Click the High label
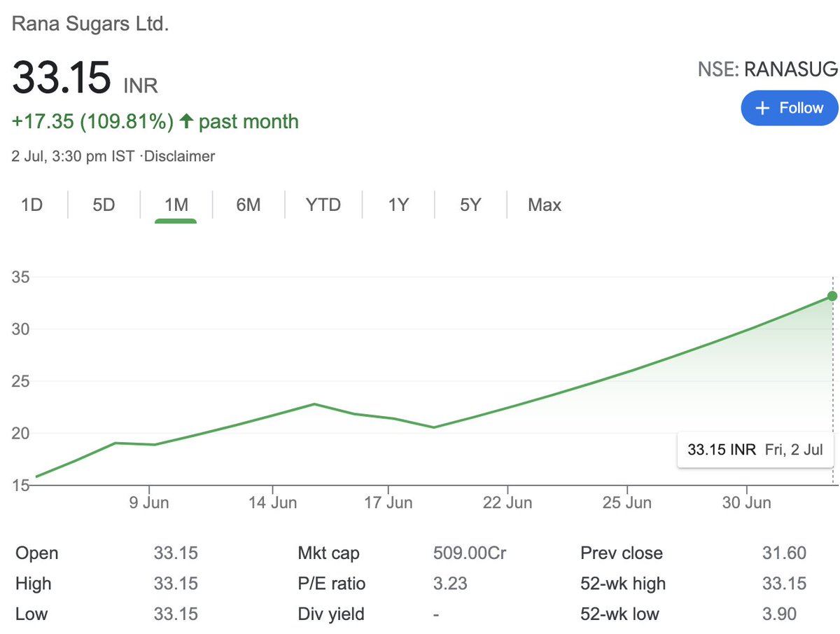The height and width of the screenshot is (634, 840). click(x=33, y=584)
